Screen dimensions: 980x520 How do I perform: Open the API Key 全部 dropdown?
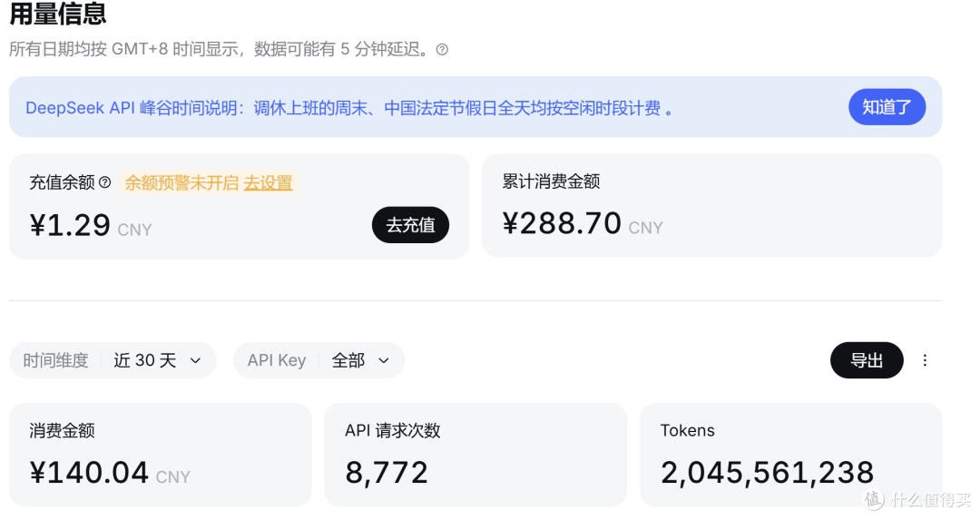(318, 360)
